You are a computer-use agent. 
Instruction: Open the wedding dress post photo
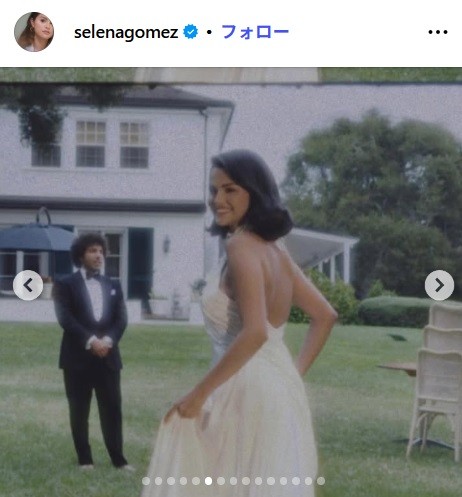tap(231, 282)
